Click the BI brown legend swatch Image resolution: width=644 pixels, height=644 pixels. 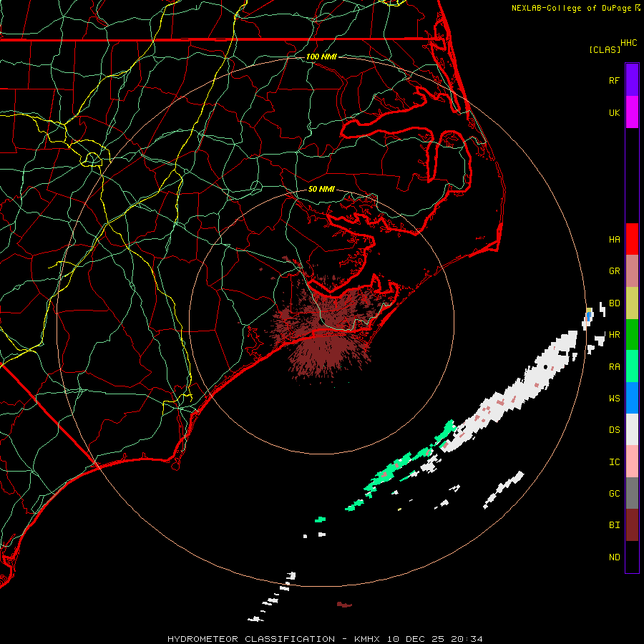[x=632, y=525]
